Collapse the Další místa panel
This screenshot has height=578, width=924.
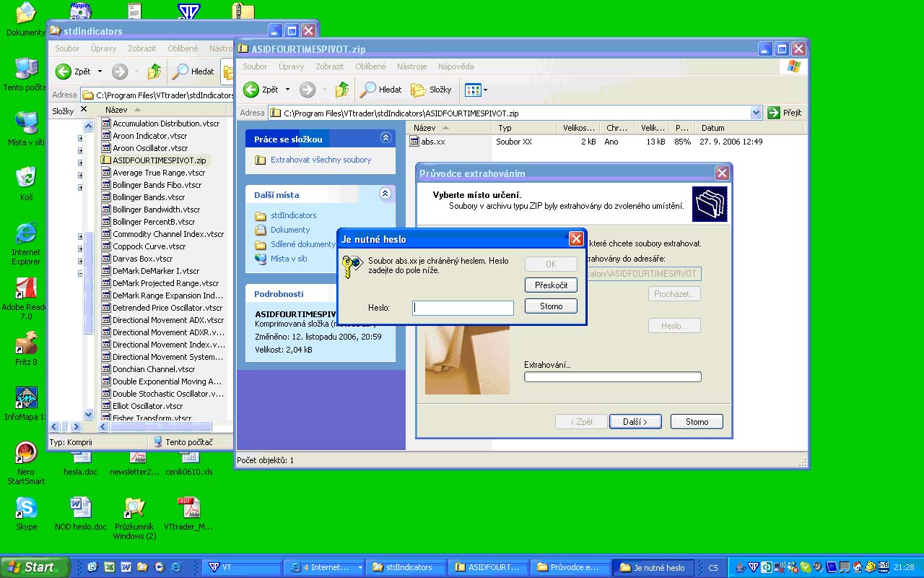pyautogui.click(x=385, y=194)
